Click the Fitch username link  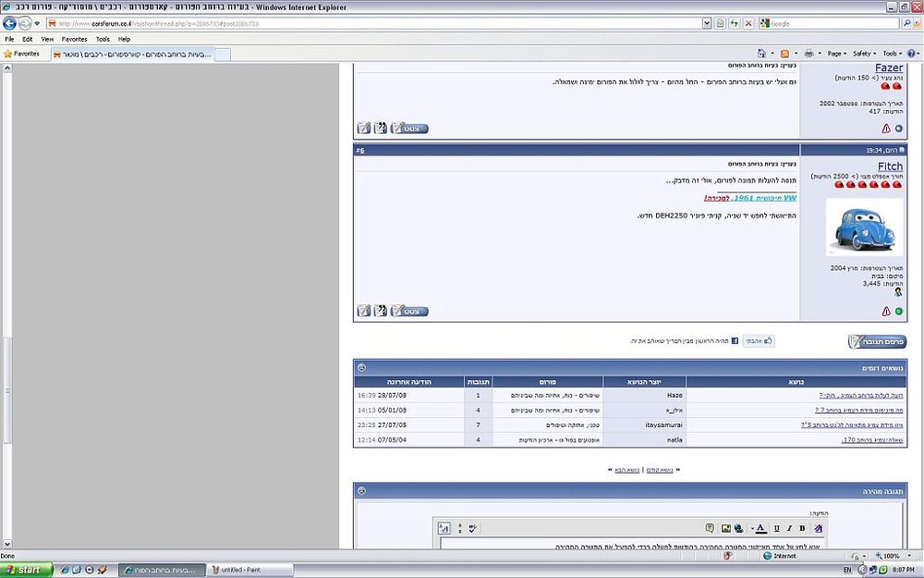point(890,166)
